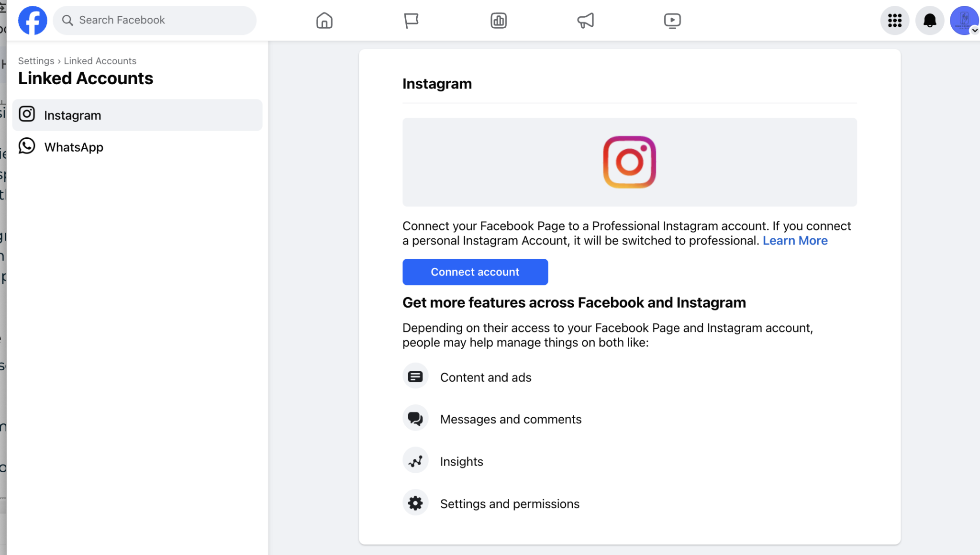Click the Facebook logo

tap(32, 20)
